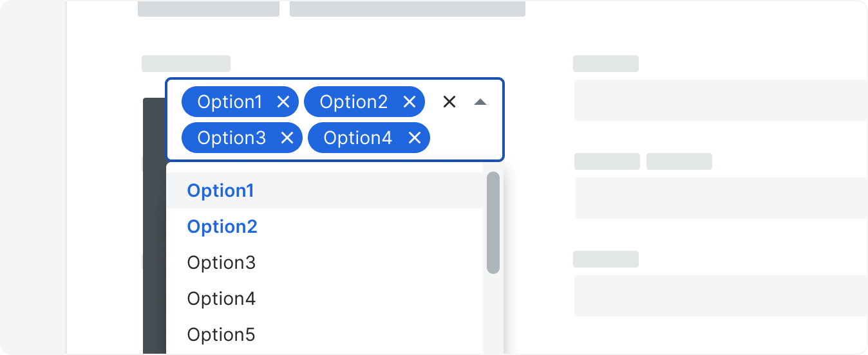Click the Option1 chip label
The image size is (868, 355).
tap(229, 102)
